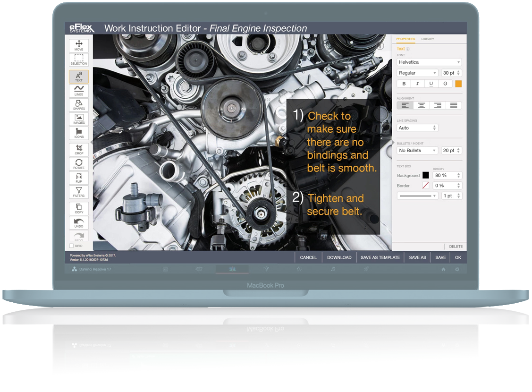Expand the No Bullets dropdown
This screenshot has height=392, width=532.
pyautogui.click(x=417, y=150)
